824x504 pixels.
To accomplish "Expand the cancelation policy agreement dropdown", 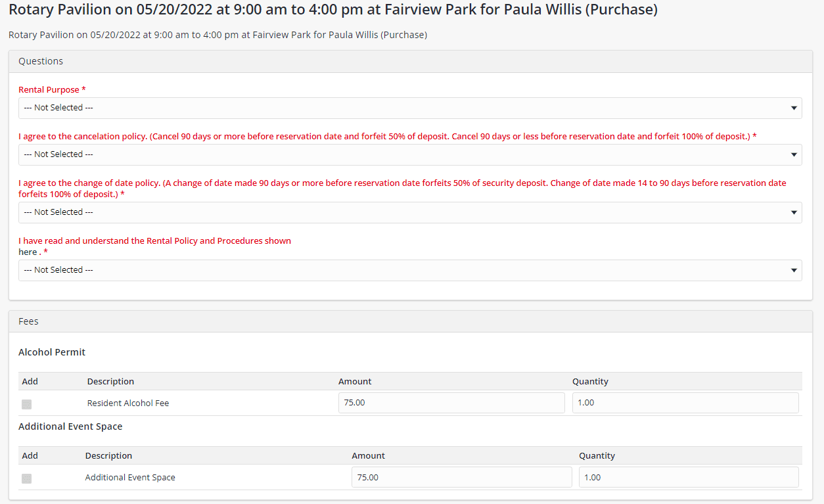I will pos(409,154).
